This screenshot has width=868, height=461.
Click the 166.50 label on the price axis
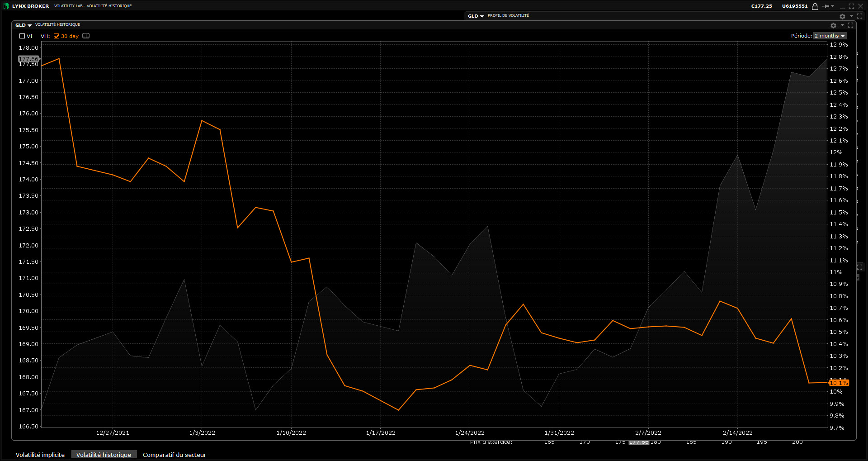[x=28, y=426]
